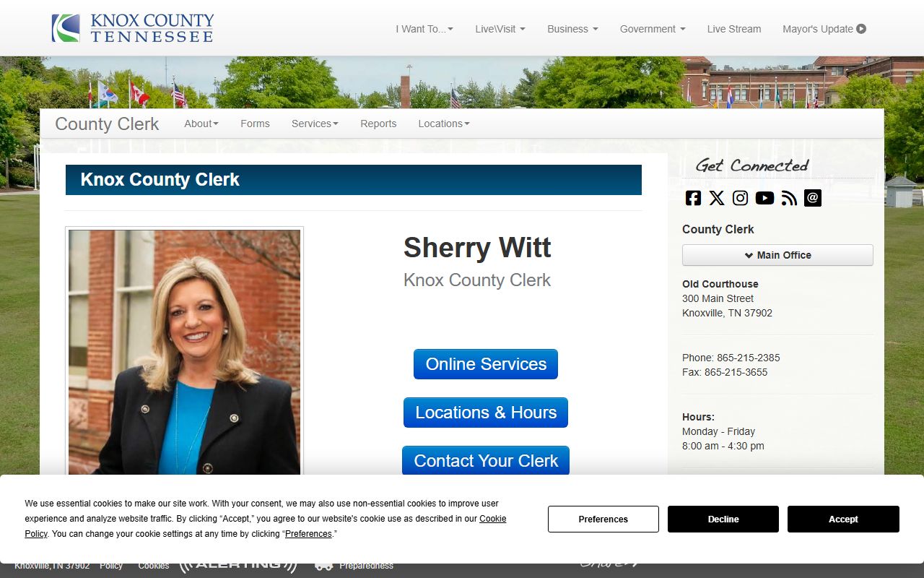
Task: Decline non-essential cookies
Action: [x=723, y=519]
